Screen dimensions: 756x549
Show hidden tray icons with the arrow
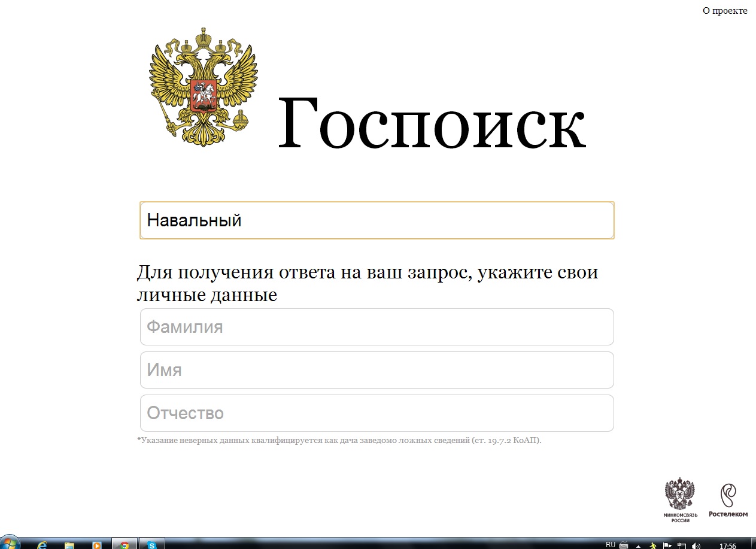[639, 545]
